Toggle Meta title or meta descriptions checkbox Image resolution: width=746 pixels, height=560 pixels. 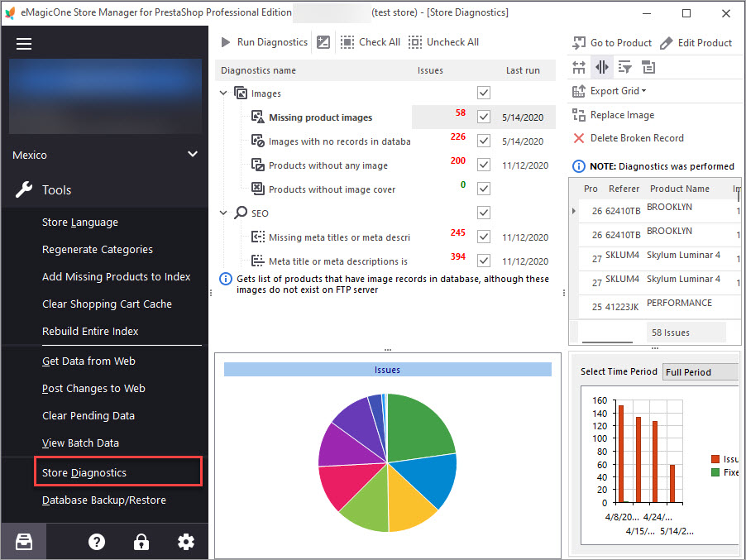tap(484, 261)
